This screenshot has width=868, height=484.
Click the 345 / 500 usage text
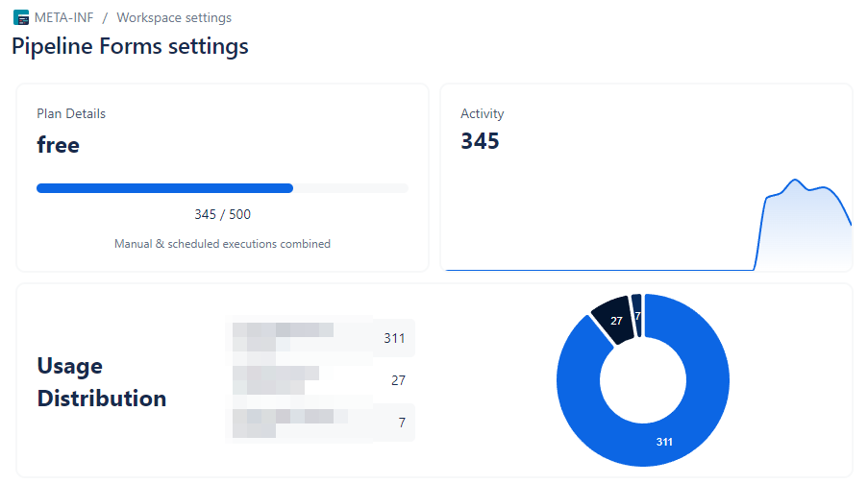click(x=222, y=214)
